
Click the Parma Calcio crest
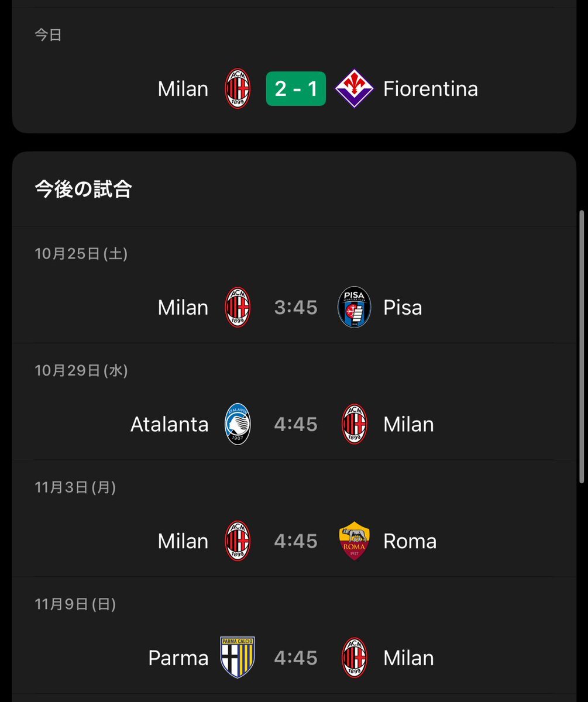click(x=238, y=658)
